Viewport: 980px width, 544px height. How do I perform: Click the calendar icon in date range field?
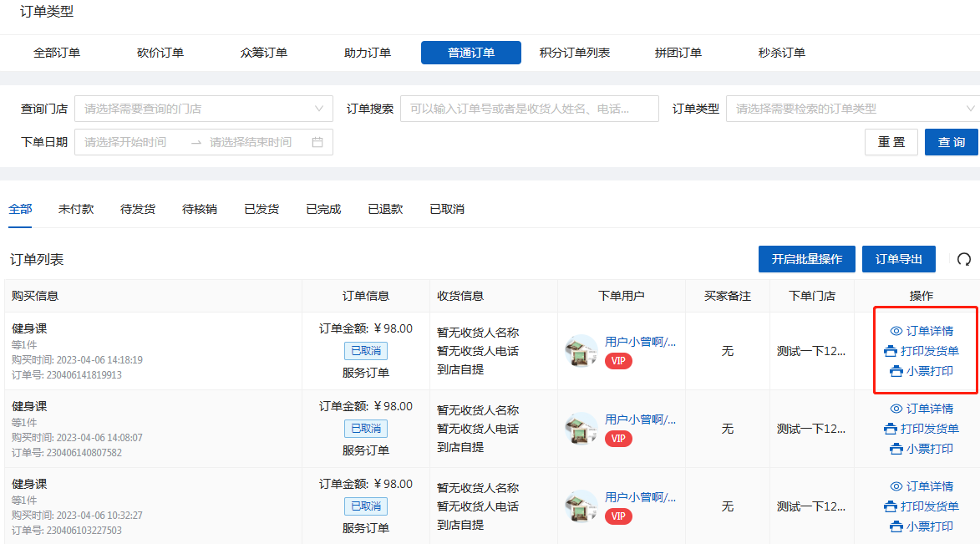(317, 142)
